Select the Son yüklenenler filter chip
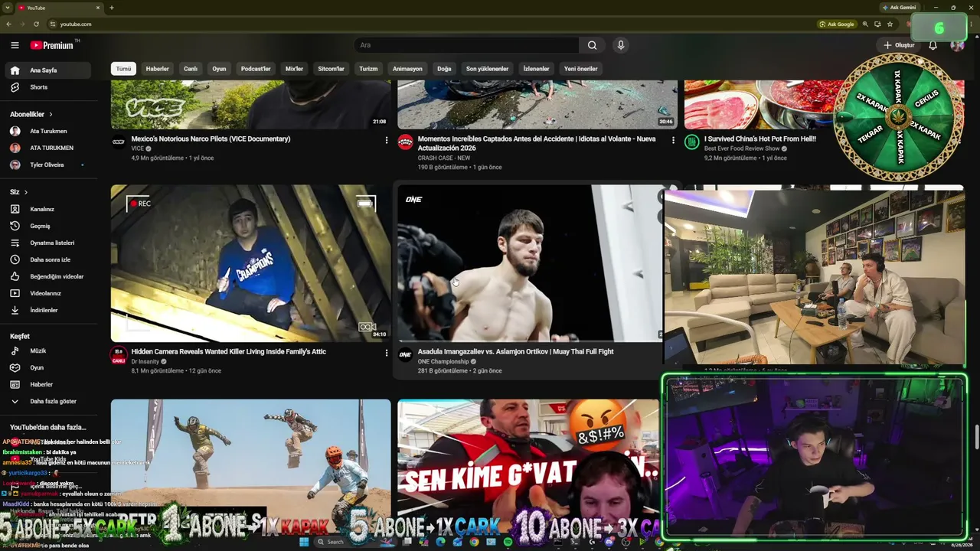The width and height of the screenshot is (980, 551). 487,69
